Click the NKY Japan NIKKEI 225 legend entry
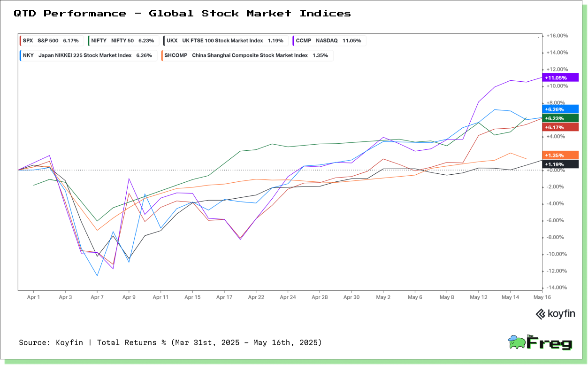Viewport: 588px width, 365px height. pyautogui.click(x=88, y=55)
